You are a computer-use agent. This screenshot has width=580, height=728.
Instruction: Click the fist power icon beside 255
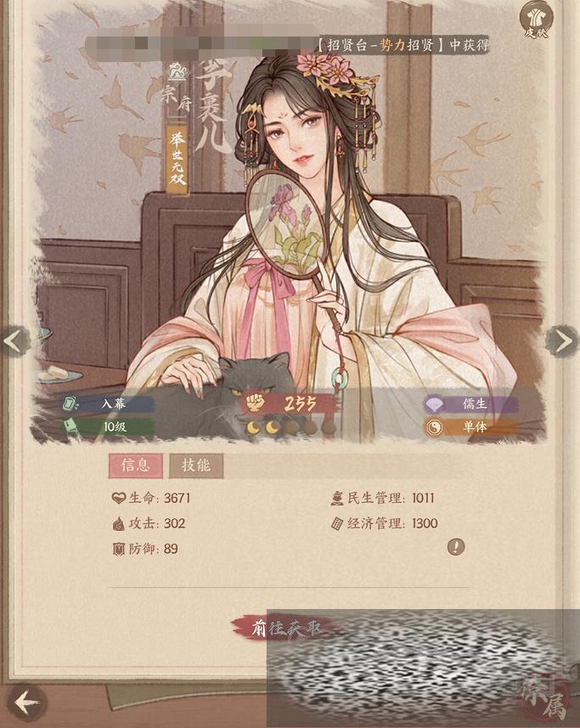click(255, 402)
